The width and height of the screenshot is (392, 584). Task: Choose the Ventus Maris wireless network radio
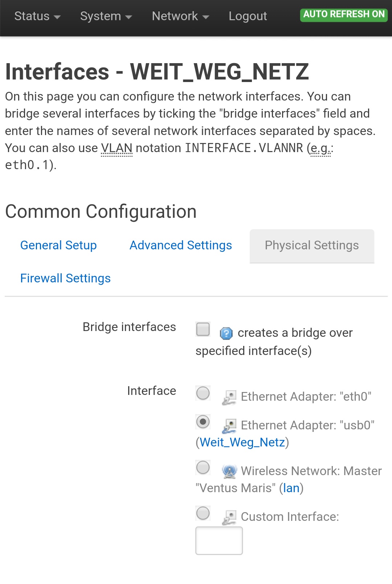coord(203,467)
